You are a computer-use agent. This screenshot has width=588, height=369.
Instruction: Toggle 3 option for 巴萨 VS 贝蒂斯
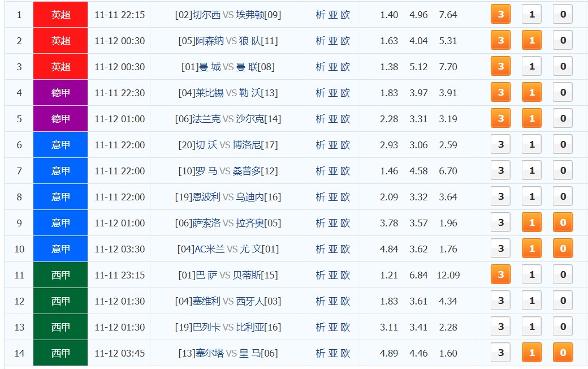[x=500, y=274]
